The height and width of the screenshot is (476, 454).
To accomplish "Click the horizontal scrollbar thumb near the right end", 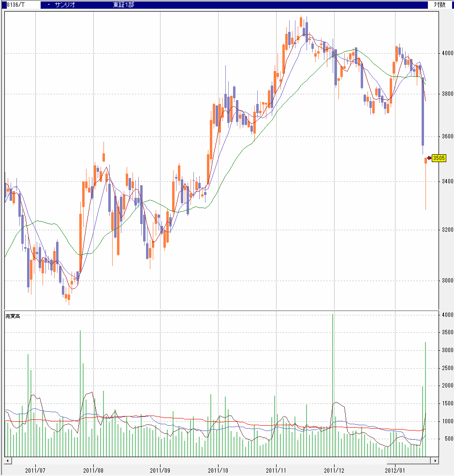I will tap(409, 461).
